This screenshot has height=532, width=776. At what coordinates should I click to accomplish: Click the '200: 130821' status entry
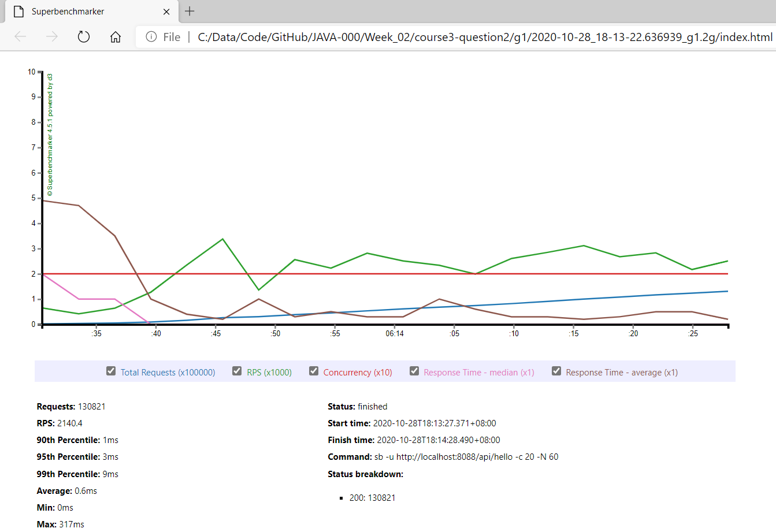[x=373, y=498]
